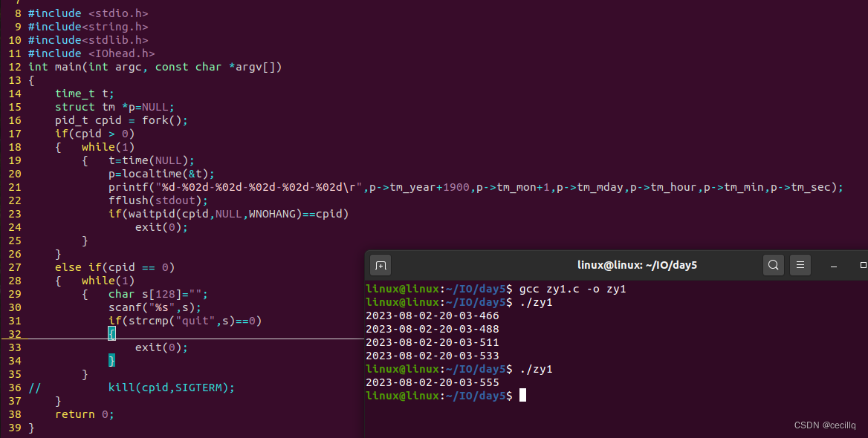Click the if(cpid > 0) statement
This screenshot has height=438, width=868.
(x=94, y=134)
